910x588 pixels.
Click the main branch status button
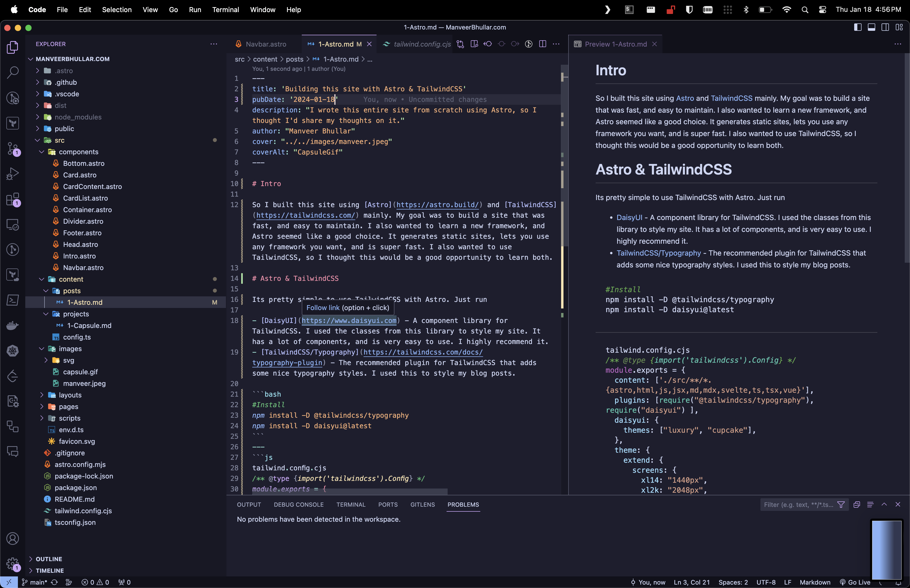click(34, 582)
